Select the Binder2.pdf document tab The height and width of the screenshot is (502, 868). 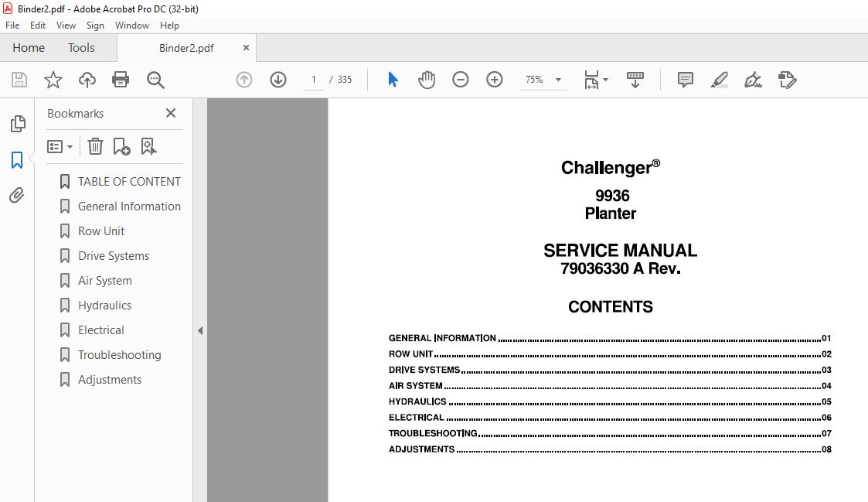click(186, 48)
